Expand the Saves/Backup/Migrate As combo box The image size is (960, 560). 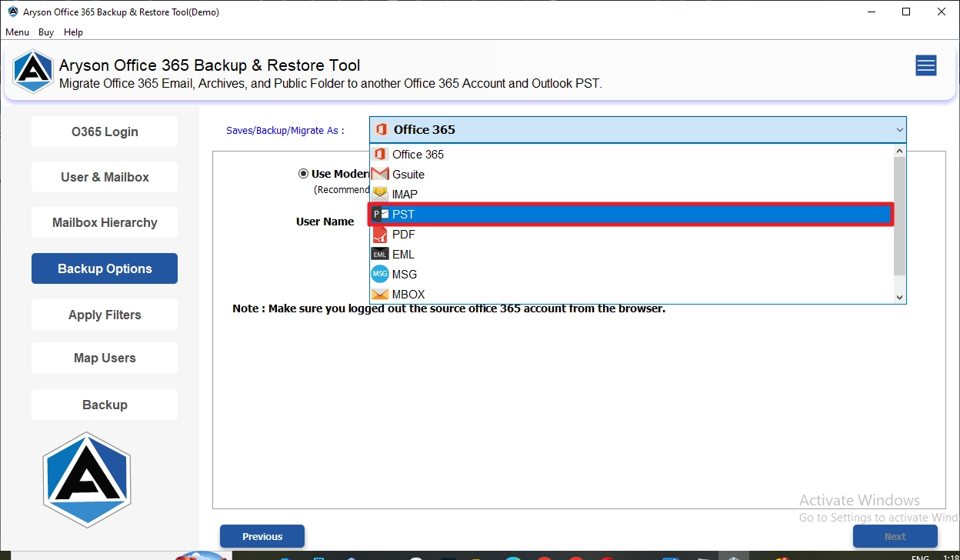[x=638, y=130]
